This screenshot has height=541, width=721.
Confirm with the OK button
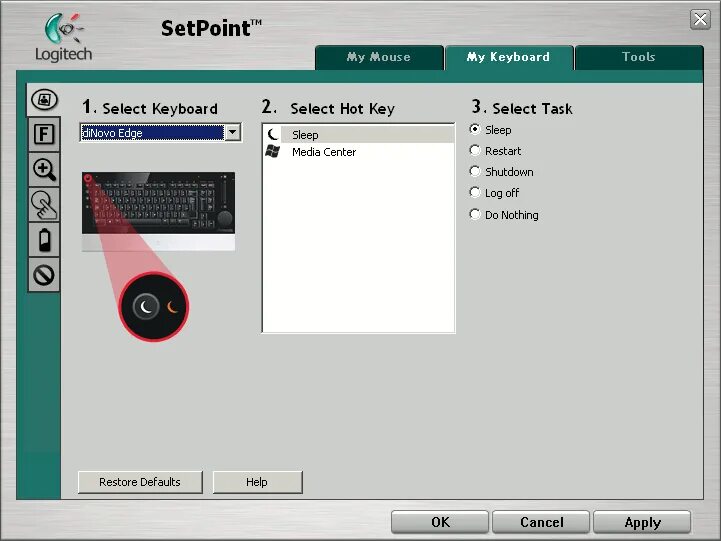[x=440, y=522]
